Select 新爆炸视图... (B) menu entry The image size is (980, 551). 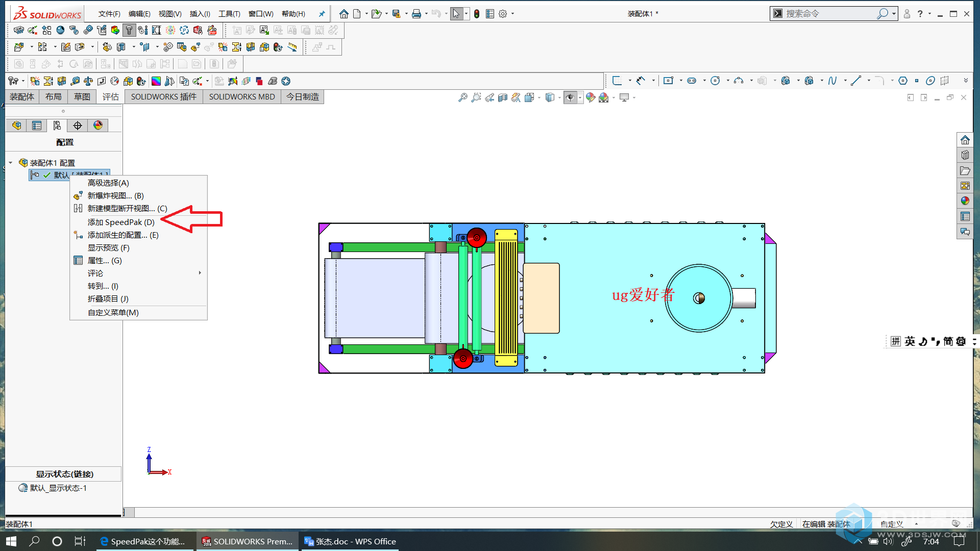115,195
